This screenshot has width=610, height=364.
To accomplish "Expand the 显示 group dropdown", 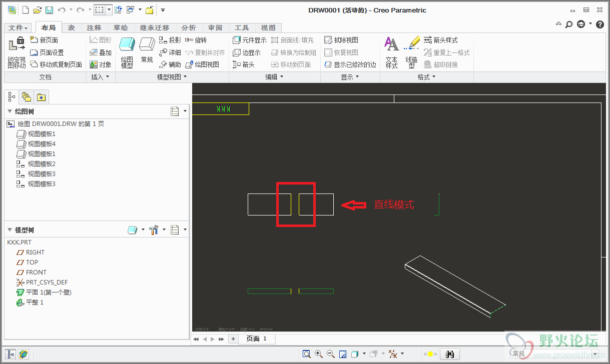I will point(350,77).
